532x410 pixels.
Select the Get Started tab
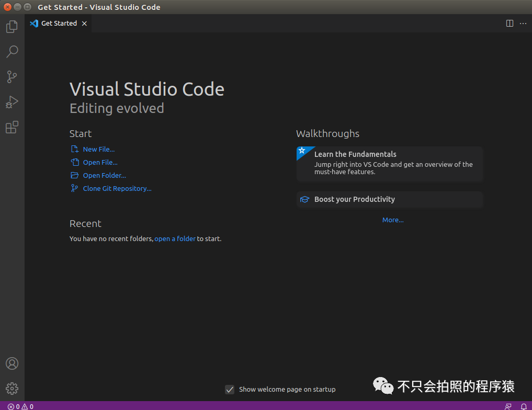(58, 24)
